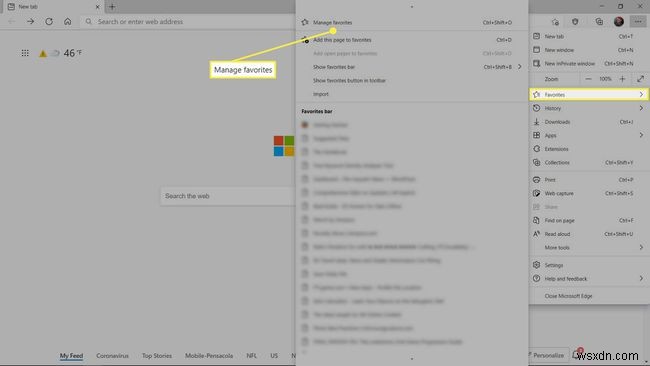The image size is (650, 366).
Task: Expand 'Show favorites bar' submenu
Action: click(x=412, y=67)
